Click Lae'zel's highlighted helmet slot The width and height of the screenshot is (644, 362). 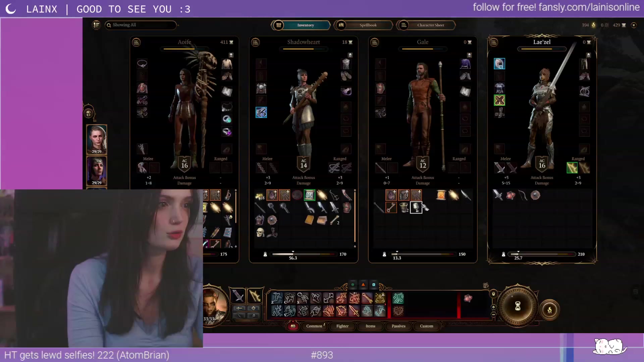[x=499, y=64]
